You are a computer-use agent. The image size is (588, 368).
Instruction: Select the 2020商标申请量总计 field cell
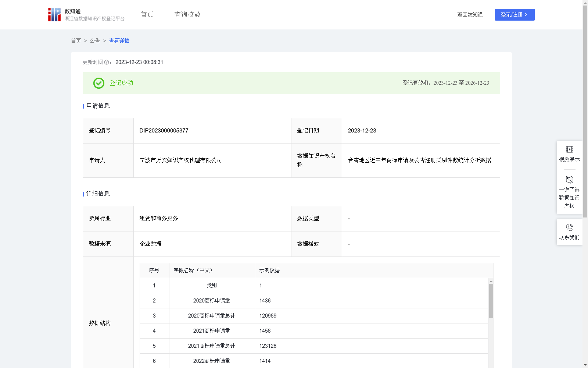pyautogui.click(x=212, y=316)
